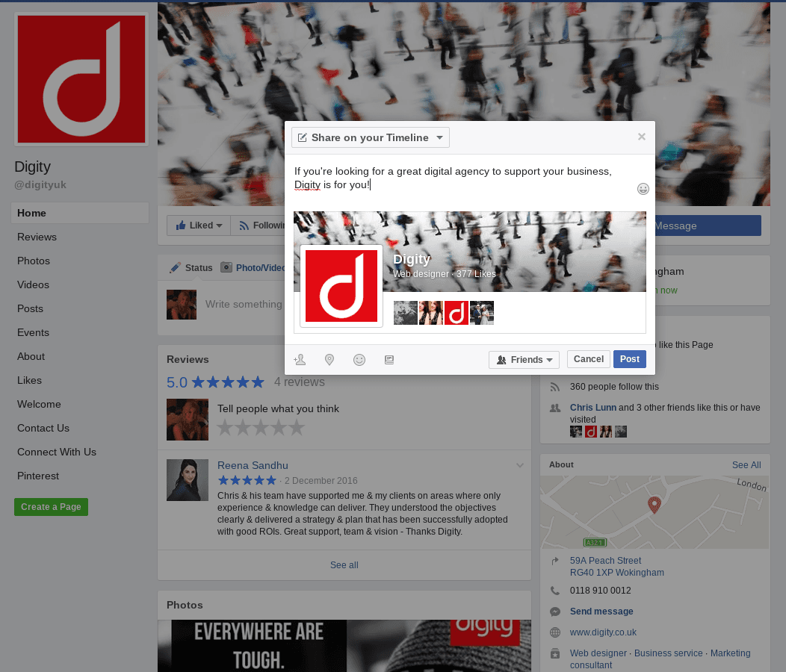786x672 pixels.
Task: Open Share on your Timeline dropdown
Action: coord(371,137)
